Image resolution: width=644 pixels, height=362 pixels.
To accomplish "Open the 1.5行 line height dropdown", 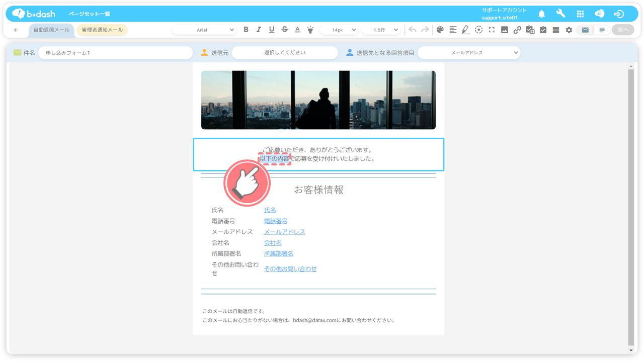I will point(381,30).
